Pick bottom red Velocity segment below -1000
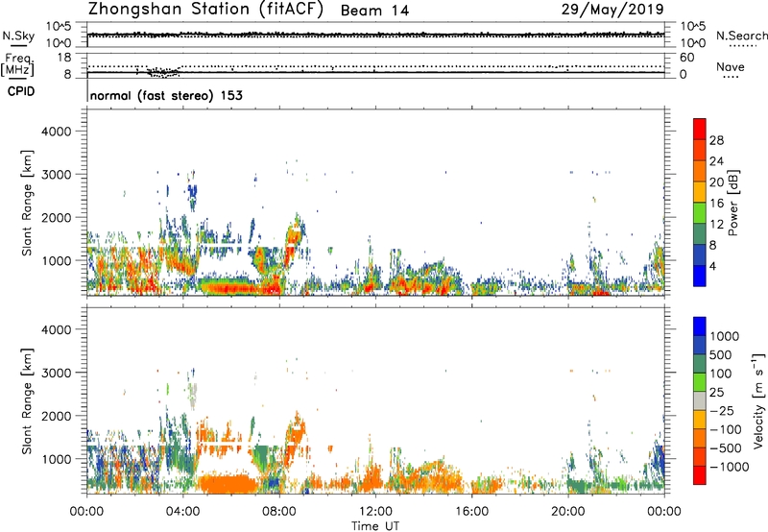The height and width of the screenshot is (532, 768). (x=700, y=475)
